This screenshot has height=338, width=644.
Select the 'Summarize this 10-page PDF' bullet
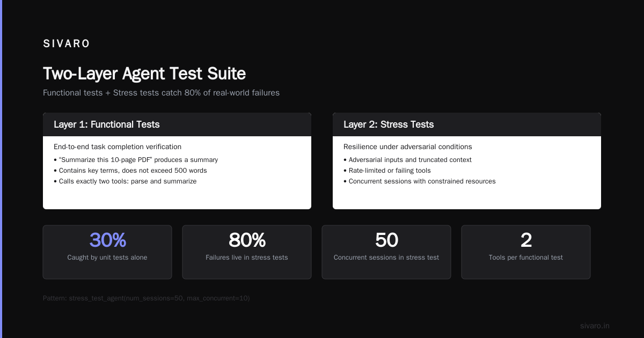pos(136,160)
